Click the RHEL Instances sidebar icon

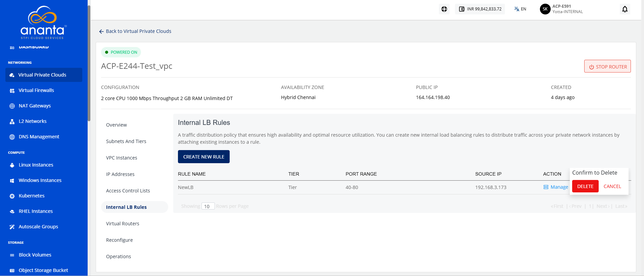click(x=12, y=212)
